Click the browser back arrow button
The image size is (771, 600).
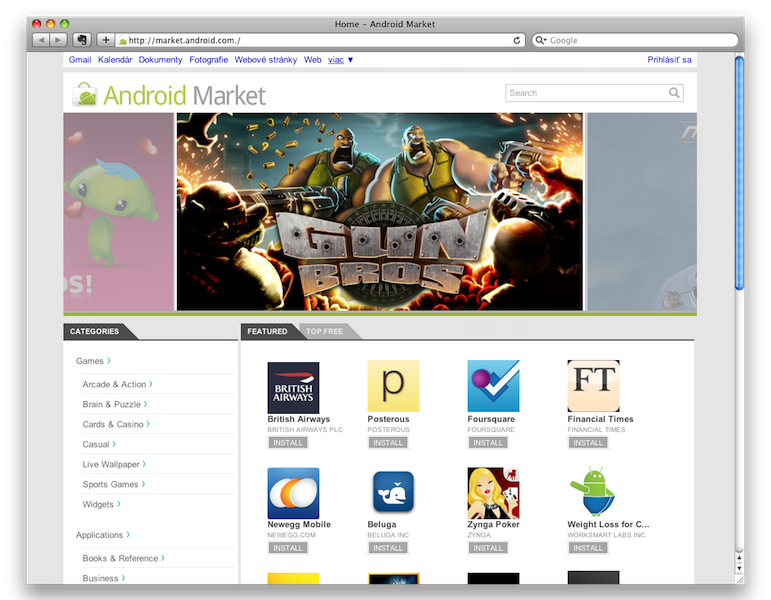click(x=41, y=40)
